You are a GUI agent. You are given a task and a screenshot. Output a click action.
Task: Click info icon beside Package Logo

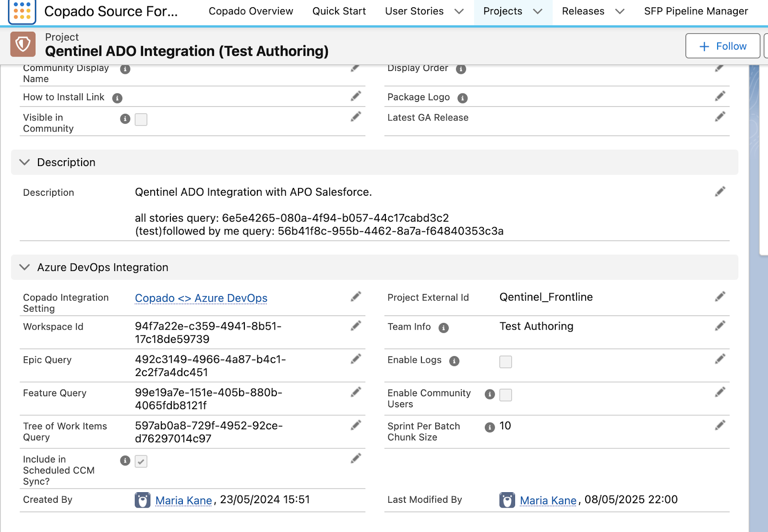tap(462, 98)
